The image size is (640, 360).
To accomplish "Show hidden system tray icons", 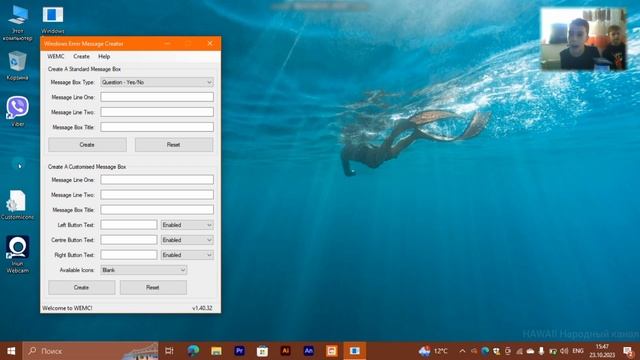I will pyautogui.click(x=462, y=351).
